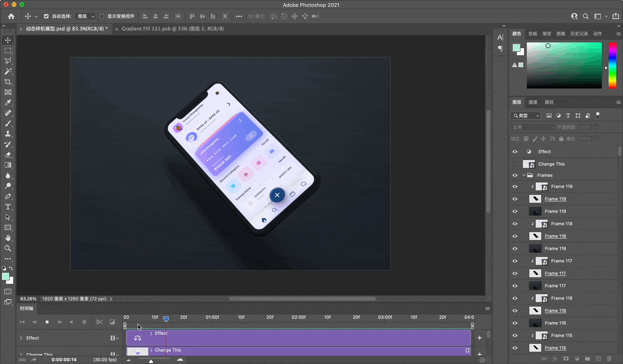623x364 pixels.
Task: Stop timeline playback
Action: [x=47, y=322]
